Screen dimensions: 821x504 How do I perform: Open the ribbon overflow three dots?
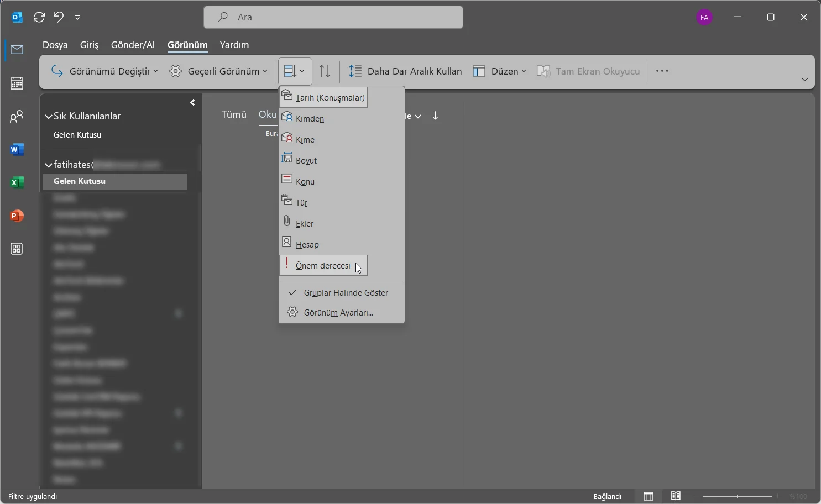662,71
